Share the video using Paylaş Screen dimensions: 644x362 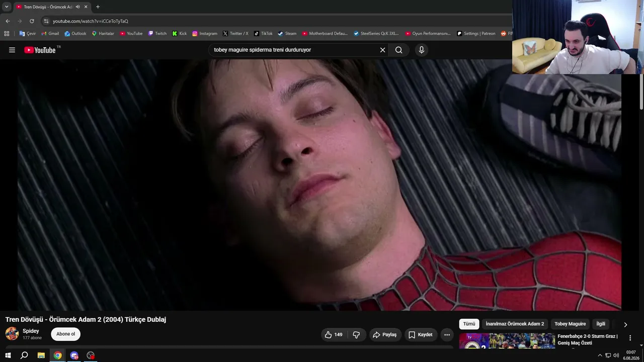coord(385,334)
